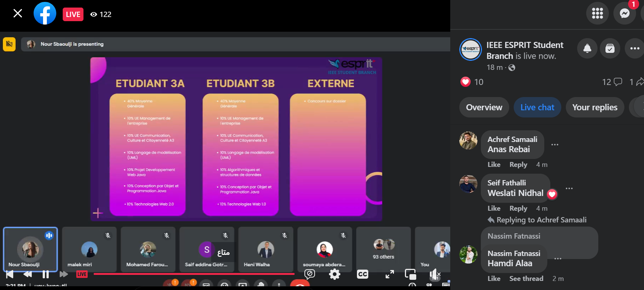Viewport: 644px width, 290px height.
Task: Select Mohamed Farou... participant tile
Action: point(148,249)
